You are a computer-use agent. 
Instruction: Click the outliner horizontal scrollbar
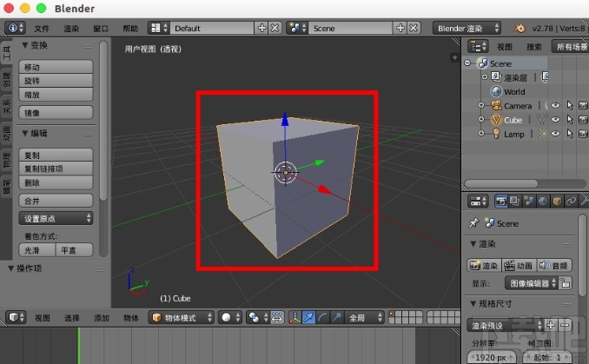[501, 183]
